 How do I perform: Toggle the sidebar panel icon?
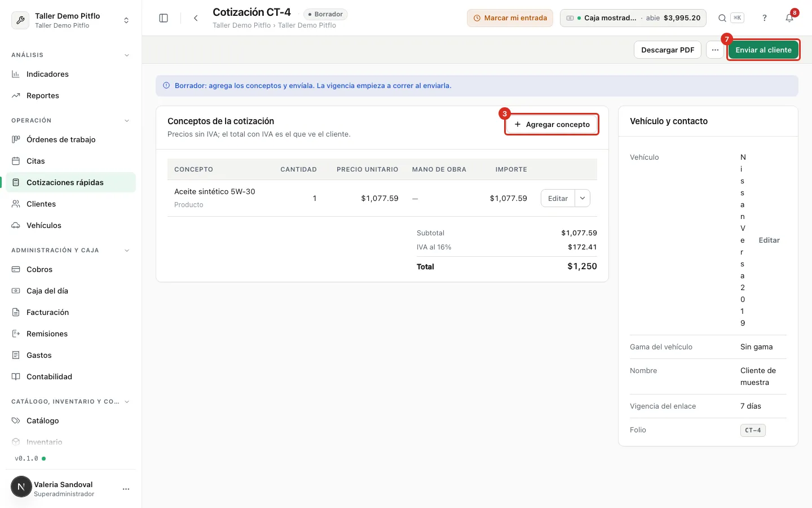pos(164,18)
